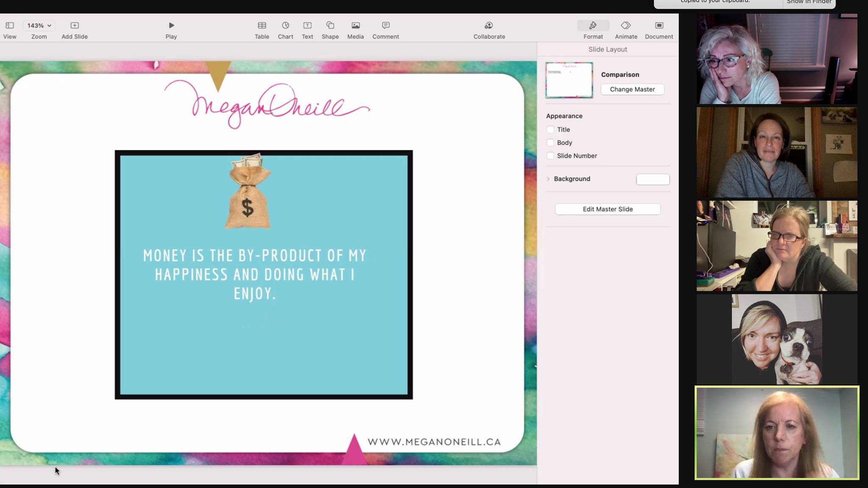Select the highlighted speaker video tile

point(777,433)
